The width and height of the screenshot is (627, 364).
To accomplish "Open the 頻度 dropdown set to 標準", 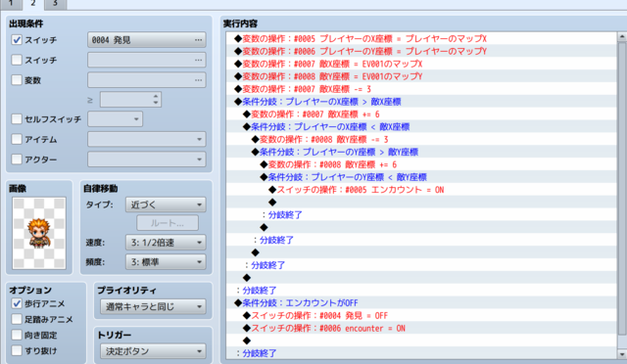I will 166,262.
